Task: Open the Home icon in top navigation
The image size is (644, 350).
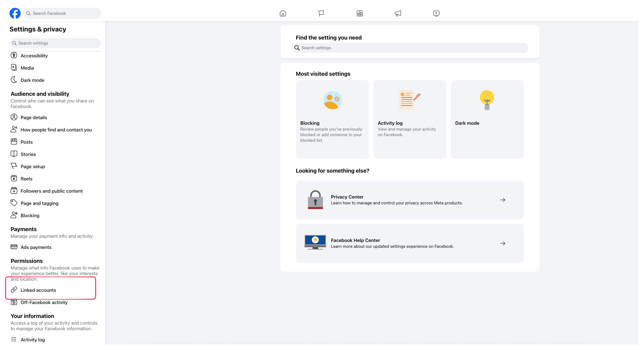Action: (283, 13)
